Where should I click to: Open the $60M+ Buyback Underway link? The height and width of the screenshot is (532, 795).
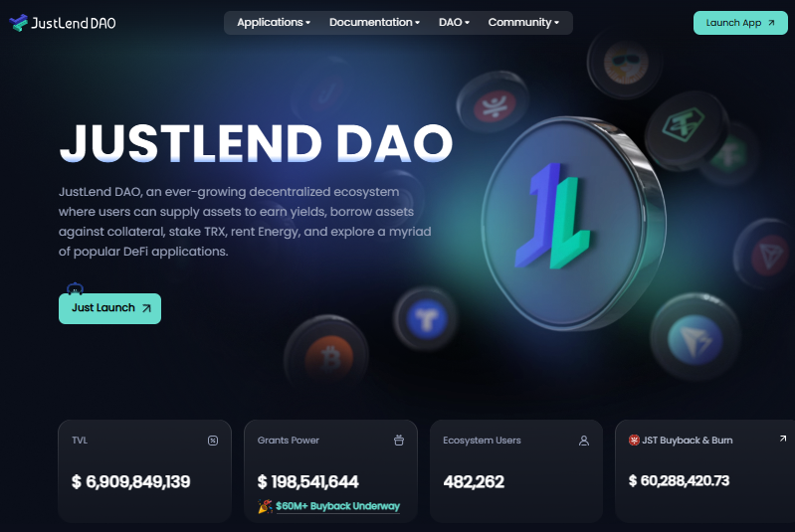[337, 506]
